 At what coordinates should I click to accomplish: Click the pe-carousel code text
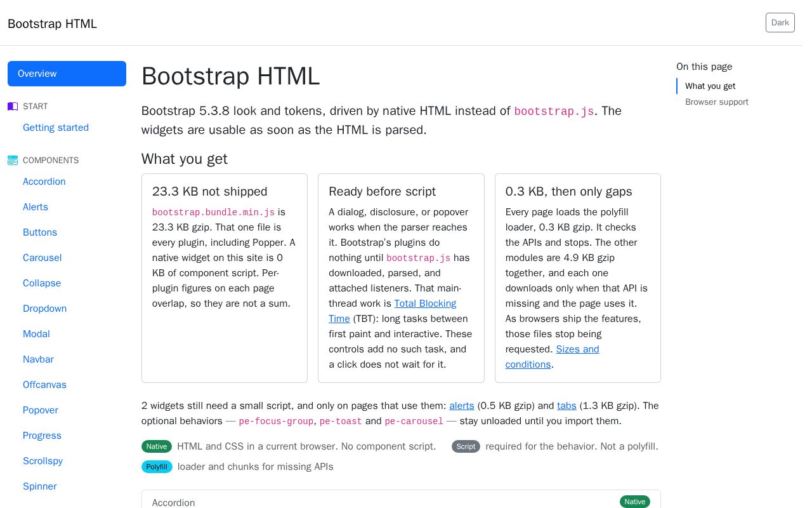414,422
